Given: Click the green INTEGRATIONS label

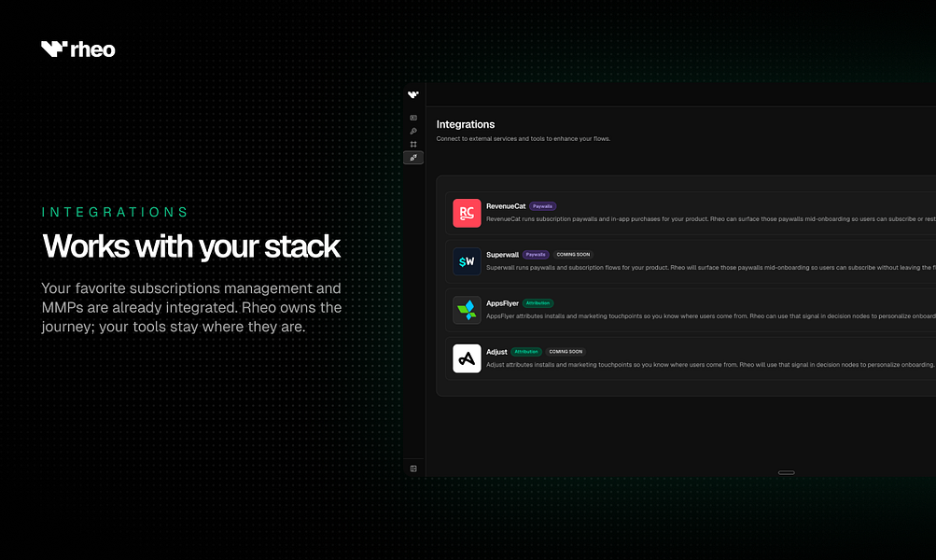Looking at the screenshot, I should pos(115,212).
